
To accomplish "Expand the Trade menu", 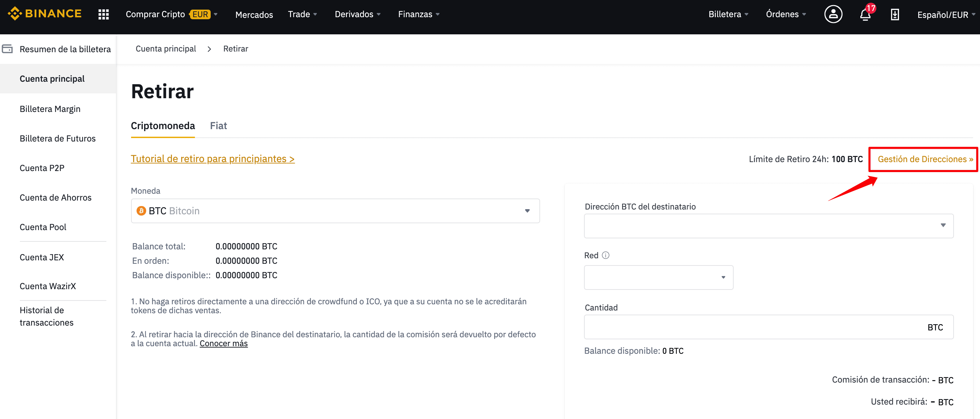I will (302, 14).
